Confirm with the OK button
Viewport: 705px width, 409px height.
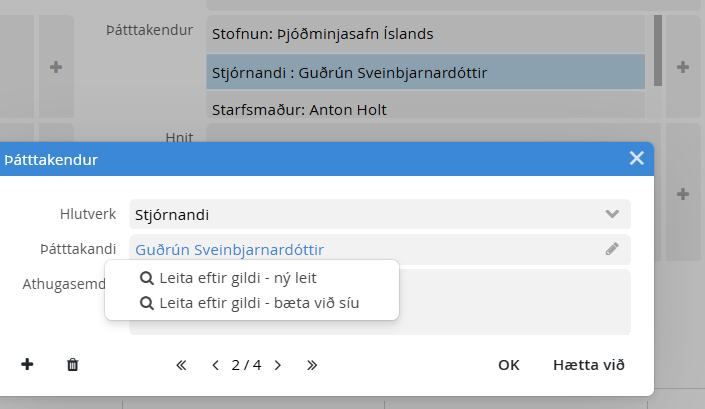[508, 365]
